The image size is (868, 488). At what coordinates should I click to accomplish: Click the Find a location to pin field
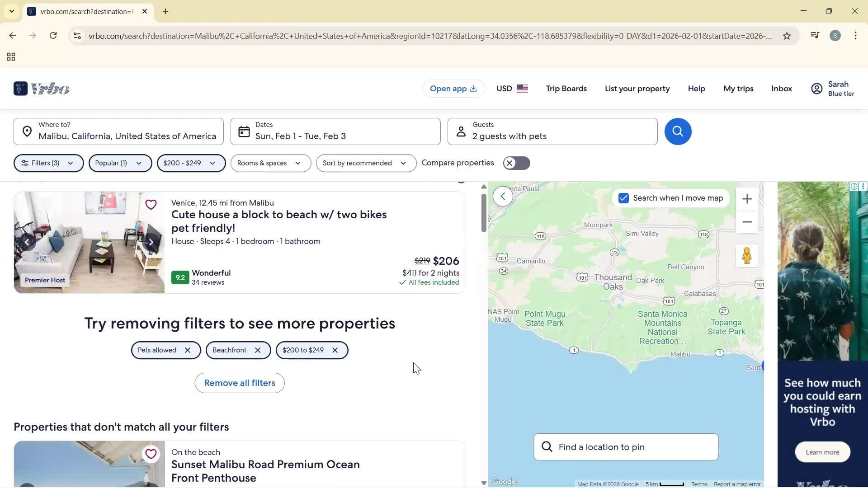coord(625,447)
